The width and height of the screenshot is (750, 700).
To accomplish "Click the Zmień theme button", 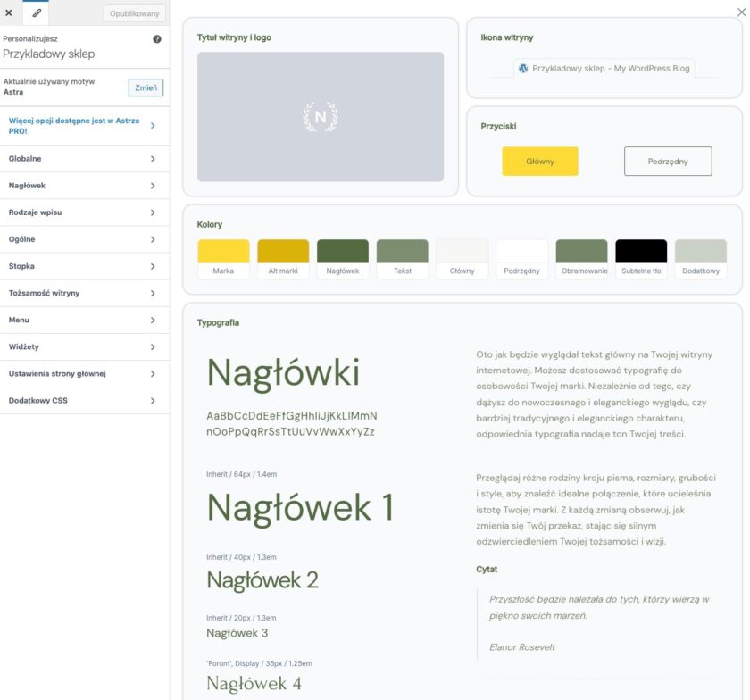I will pos(146,87).
